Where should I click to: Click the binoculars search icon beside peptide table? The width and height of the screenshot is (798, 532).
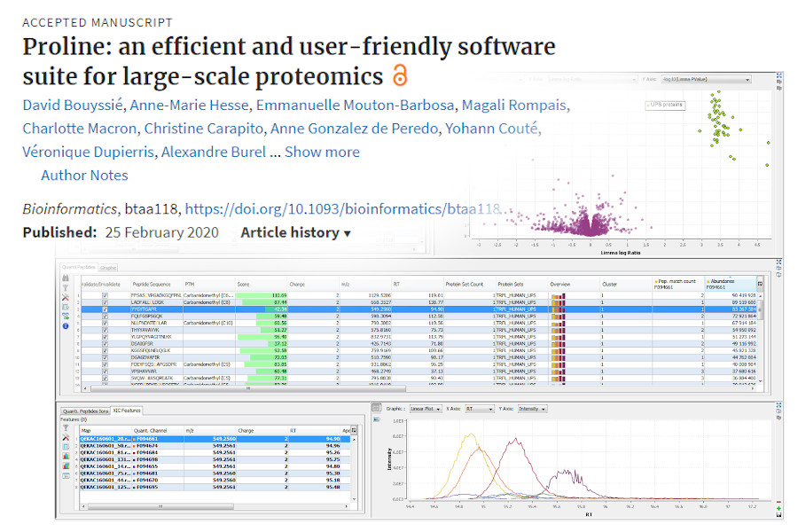coord(66,278)
